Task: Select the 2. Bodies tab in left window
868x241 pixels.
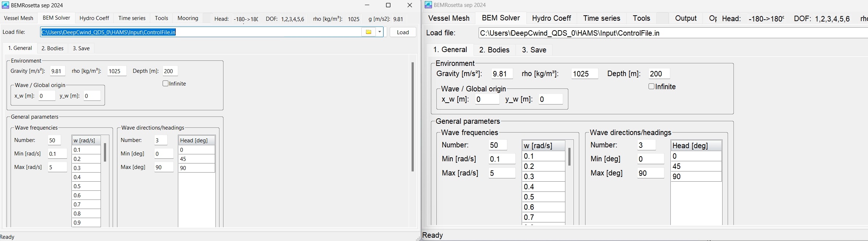Action: (52, 48)
